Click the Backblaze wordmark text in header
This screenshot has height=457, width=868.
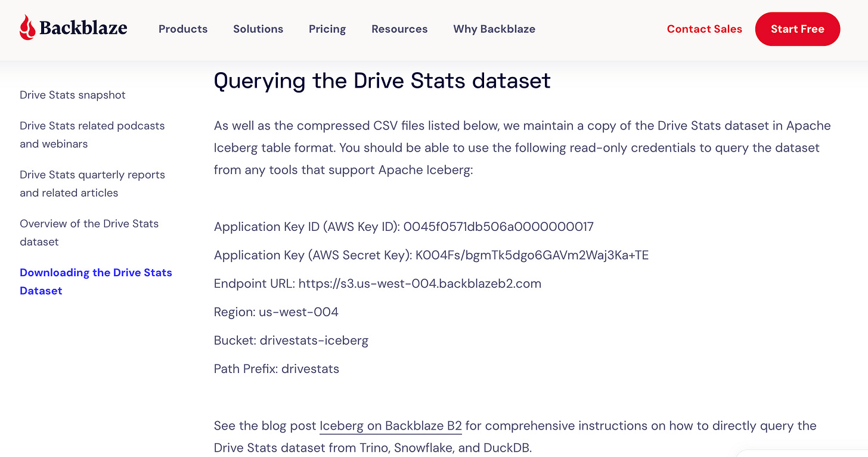pyautogui.click(x=83, y=28)
